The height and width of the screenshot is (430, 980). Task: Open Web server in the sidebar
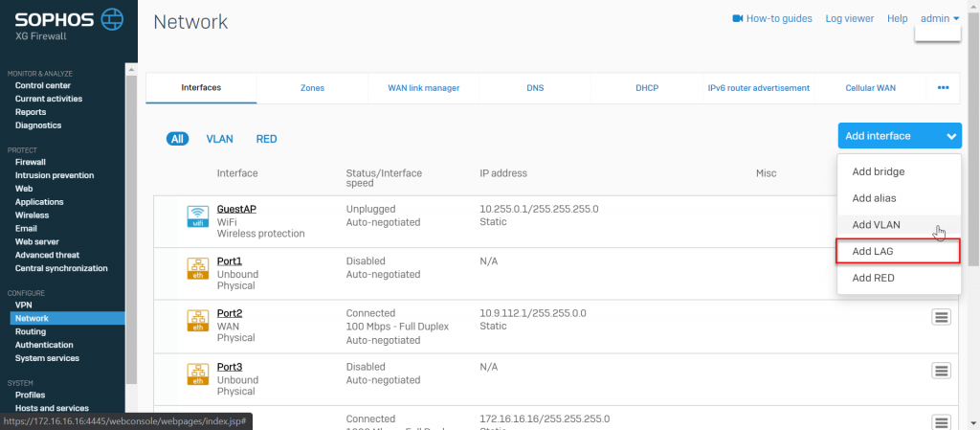tap(37, 242)
